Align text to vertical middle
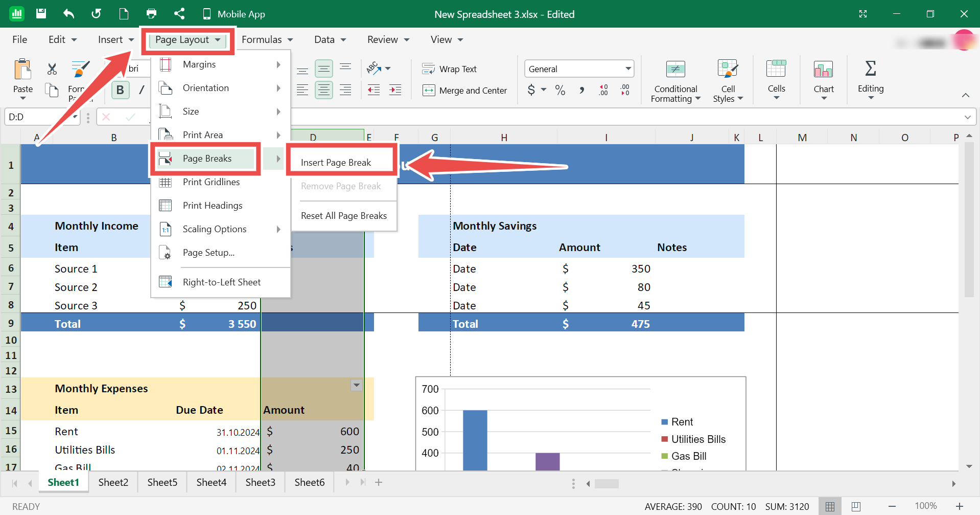 click(x=324, y=69)
